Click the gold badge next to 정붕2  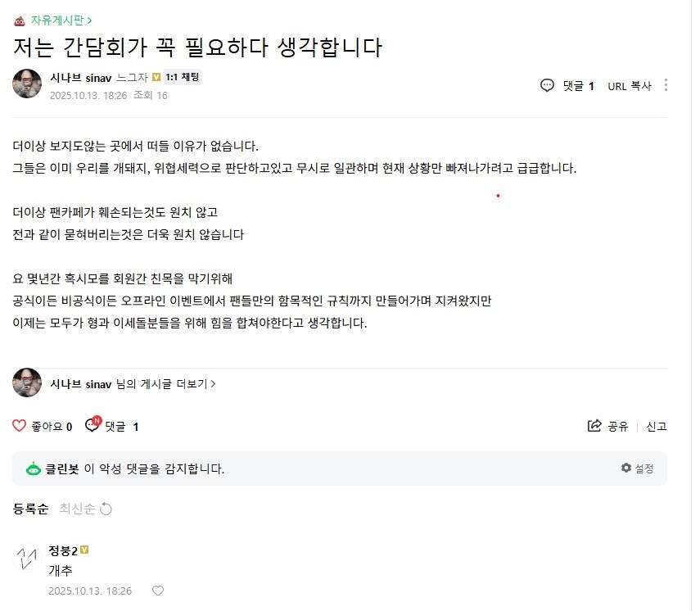(84, 550)
